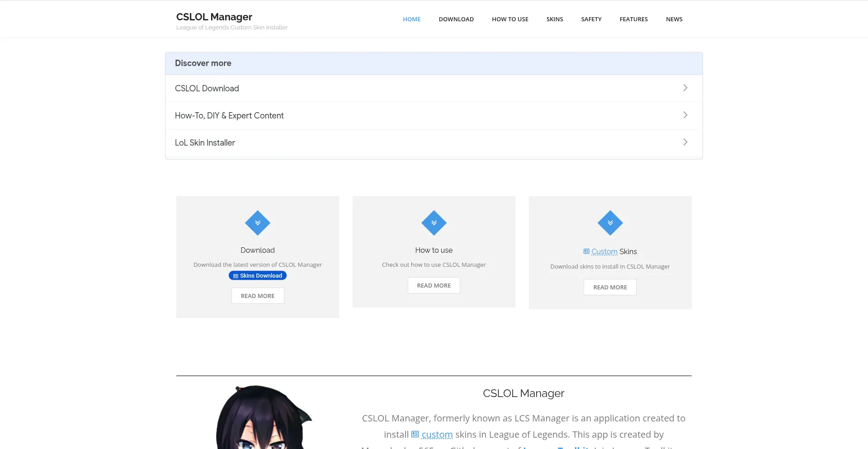The height and width of the screenshot is (449, 868).
Task: Expand the CSLOL Download chevron arrow
Action: pos(685,88)
